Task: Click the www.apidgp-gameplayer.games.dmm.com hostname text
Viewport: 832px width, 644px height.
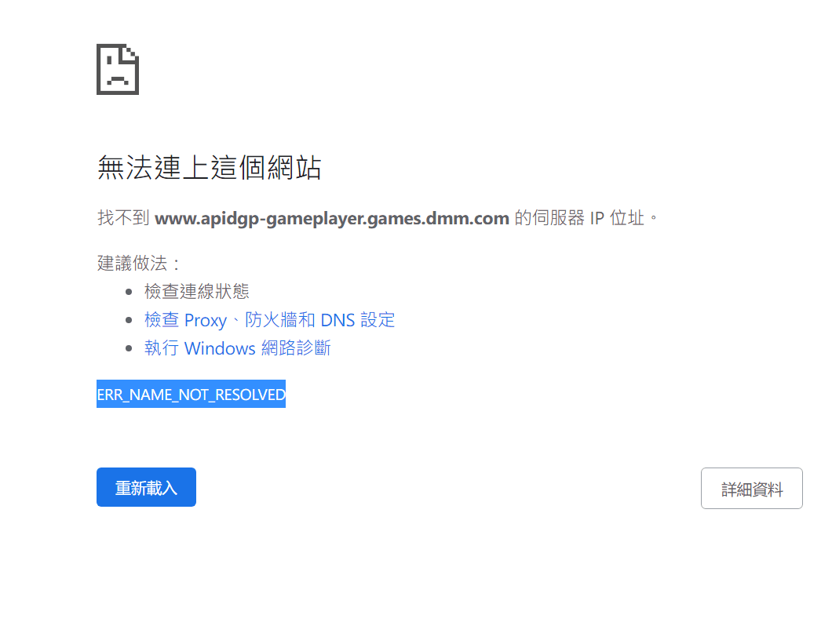Action: [x=332, y=218]
